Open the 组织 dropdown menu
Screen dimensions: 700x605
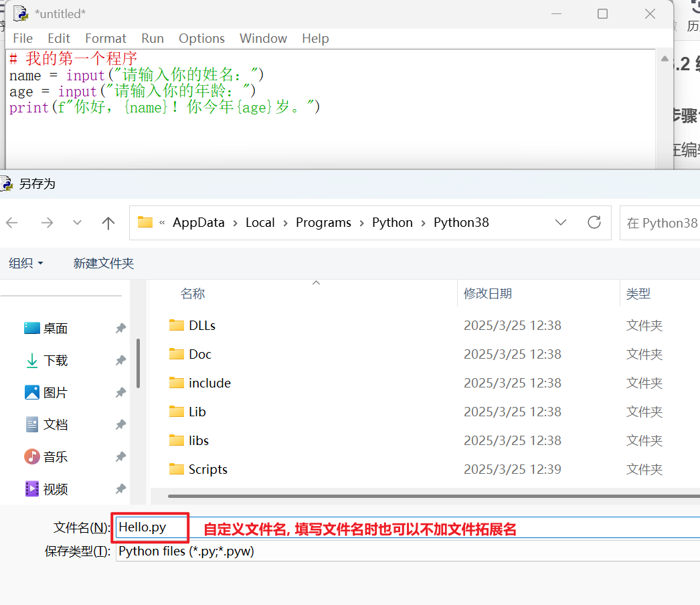click(25, 263)
